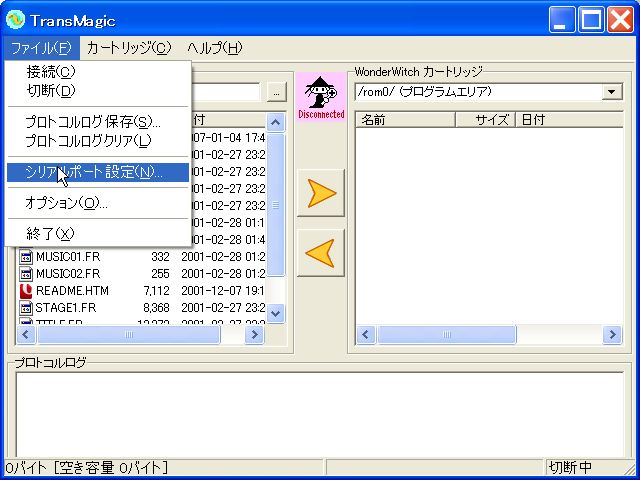Choose 終了(X) to exit
Image resolution: width=640 pixels, height=480 pixels.
(x=98, y=233)
